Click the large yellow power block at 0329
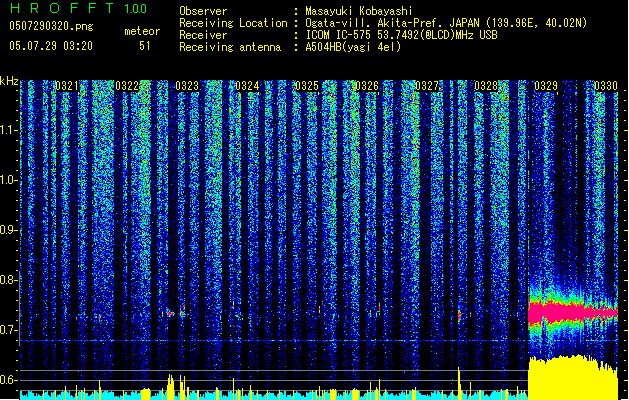Image resolution: width=629 pixels, height=400 pixels. click(x=572, y=377)
